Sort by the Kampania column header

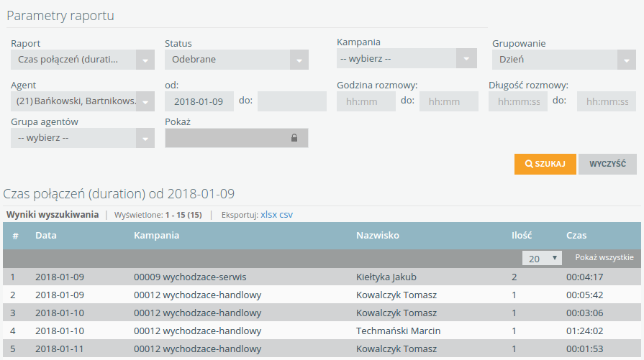(x=156, y=236)
